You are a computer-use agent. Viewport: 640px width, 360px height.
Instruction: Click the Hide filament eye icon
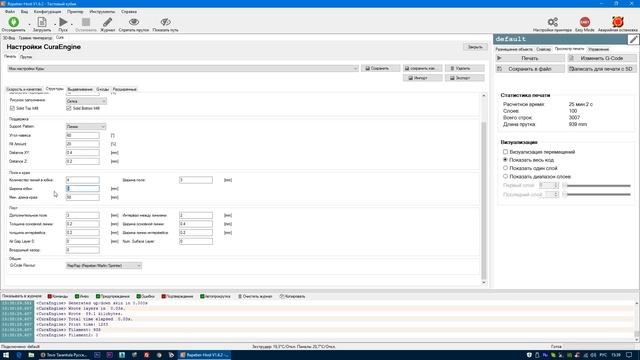point(134,22)
